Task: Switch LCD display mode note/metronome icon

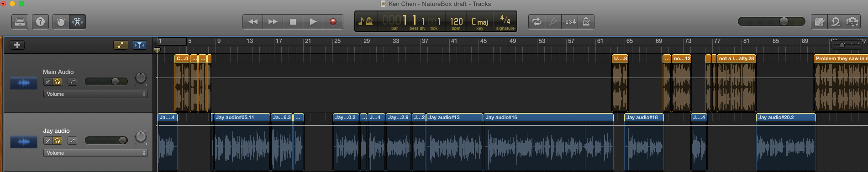Action: pyautogui.click(x=366, y=21)
